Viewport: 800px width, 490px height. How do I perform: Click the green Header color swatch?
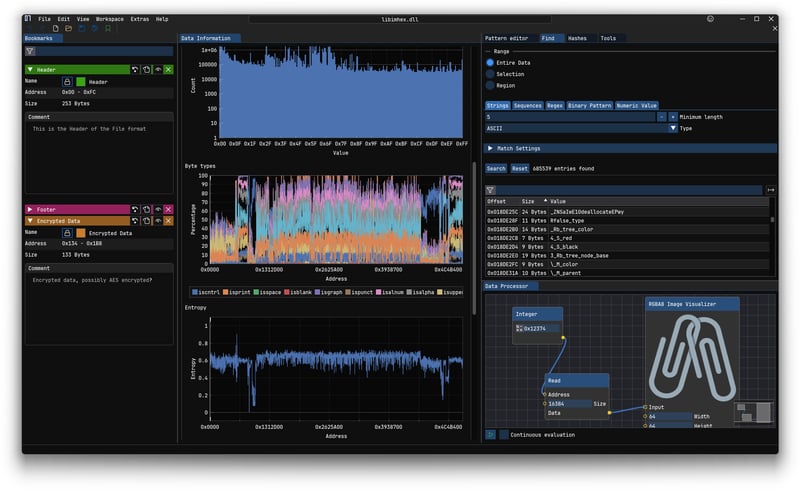pos(80,81)
